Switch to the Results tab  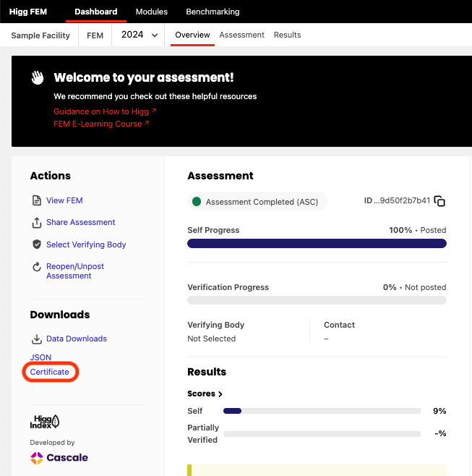pyautogui.click(x=287, y=35)
